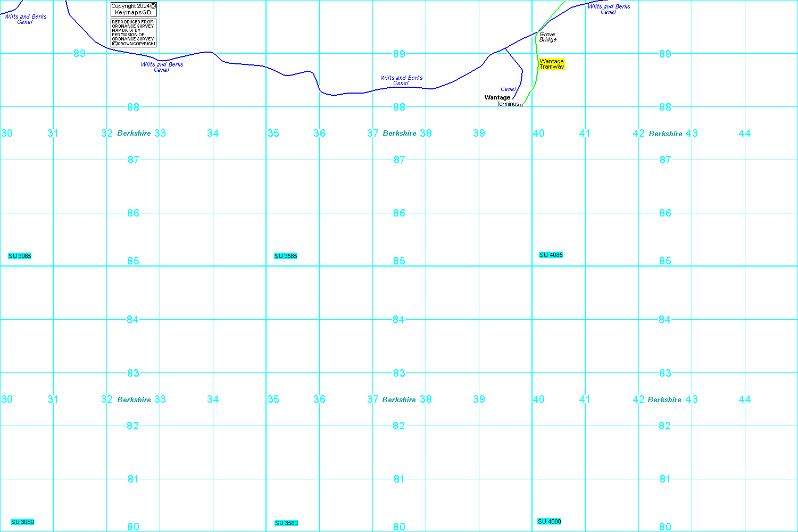Screen dimensions: 798x532
Task: Choose the SU 4080 tile label
Action: pyautogui.click(x=550, y=521)
